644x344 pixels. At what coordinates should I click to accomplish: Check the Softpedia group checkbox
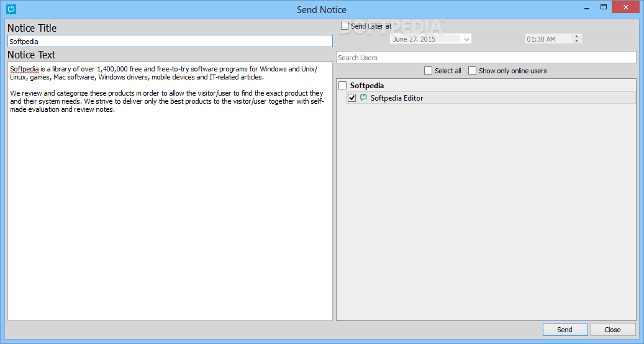click(x=343, y=86)
